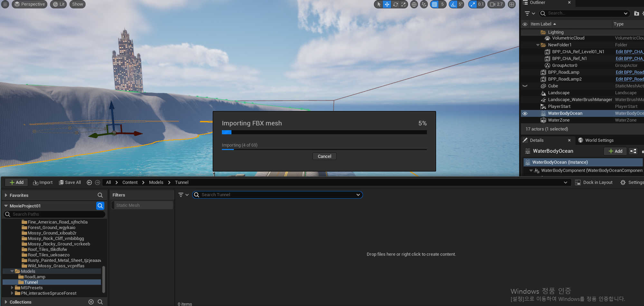Toggle scale snapping icon
The image size is (644, 306).
[472, 4]
